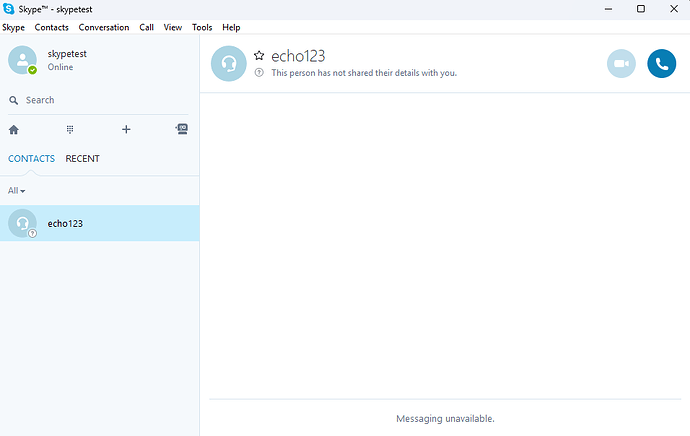Open the Help menu
This screenshot has height=436, width=690.
[231, 27]
